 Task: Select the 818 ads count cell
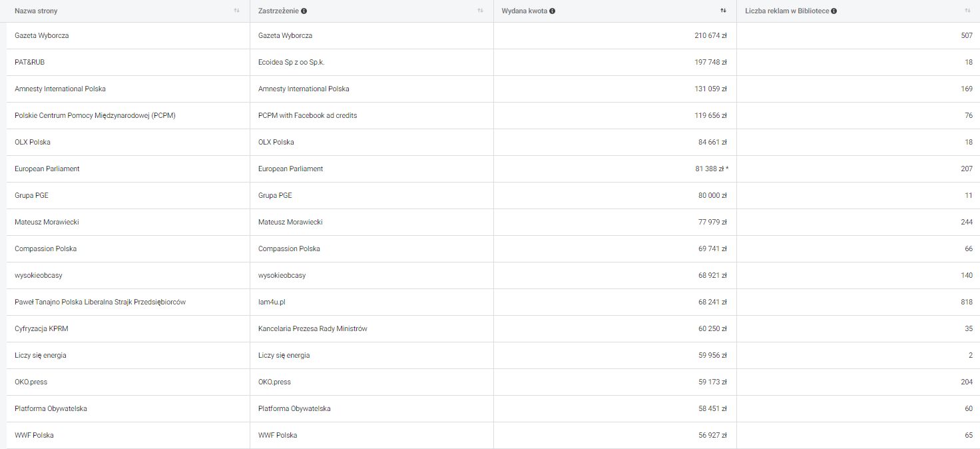click(x=967, y=302)
